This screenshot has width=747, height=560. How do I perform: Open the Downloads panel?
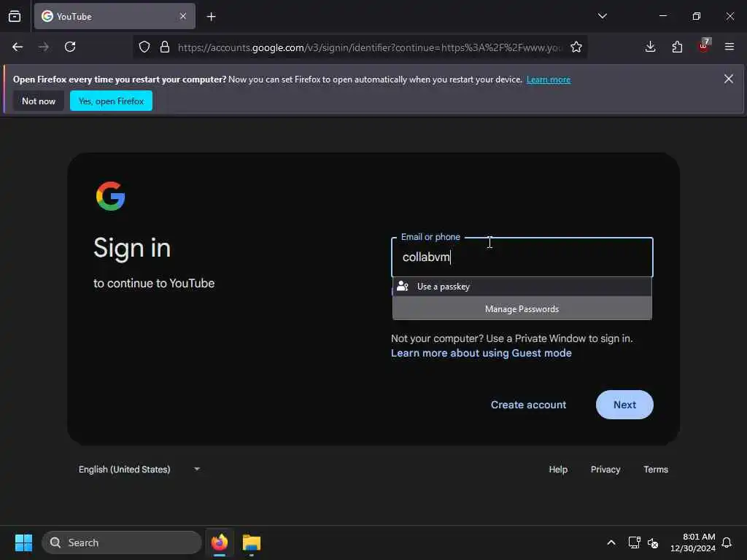point(650,47)
